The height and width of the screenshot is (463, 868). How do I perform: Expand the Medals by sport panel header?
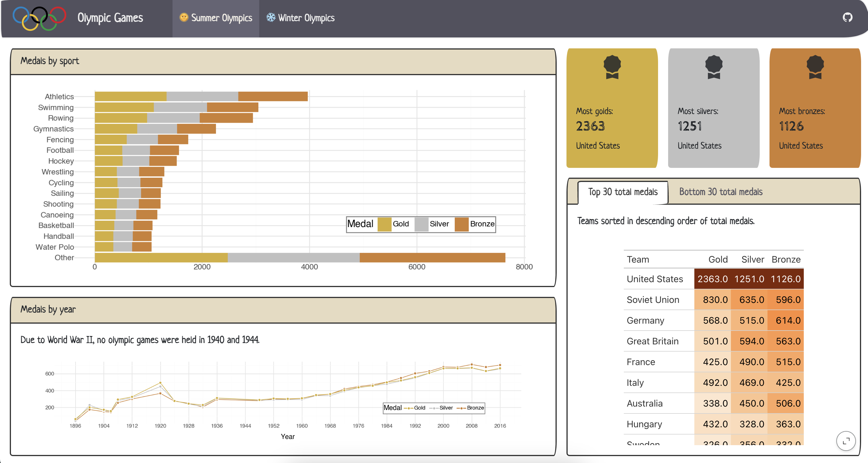[x=50, y=61]
